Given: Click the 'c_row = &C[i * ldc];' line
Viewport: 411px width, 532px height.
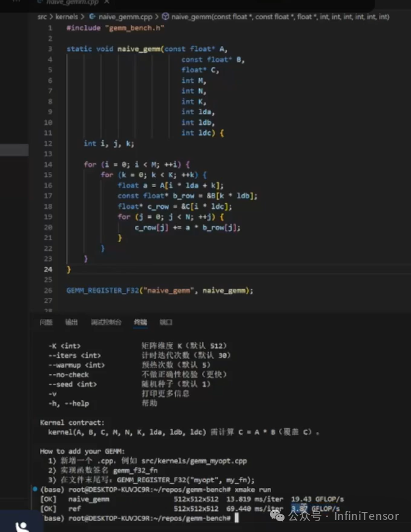Looking at the screenshot, I should point(189,206).
